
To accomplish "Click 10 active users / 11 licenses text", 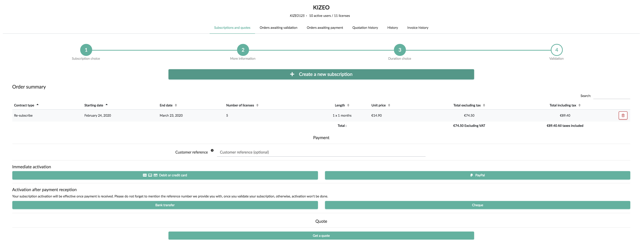I will click(x=329, y=16).
